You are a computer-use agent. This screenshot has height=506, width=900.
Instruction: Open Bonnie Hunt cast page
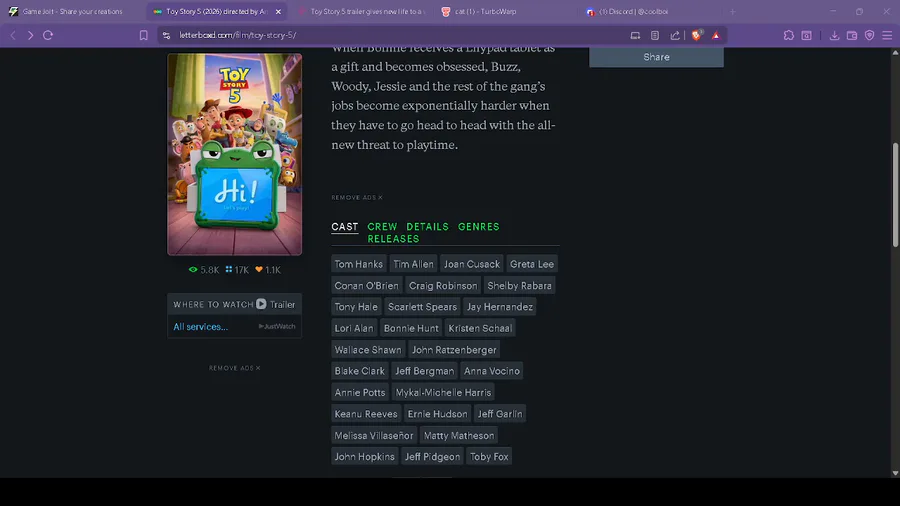[411, 328]
